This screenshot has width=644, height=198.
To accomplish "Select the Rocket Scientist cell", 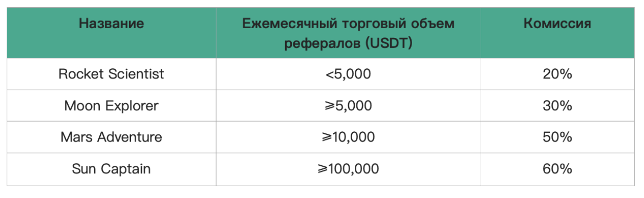I will tap(111, 74).
